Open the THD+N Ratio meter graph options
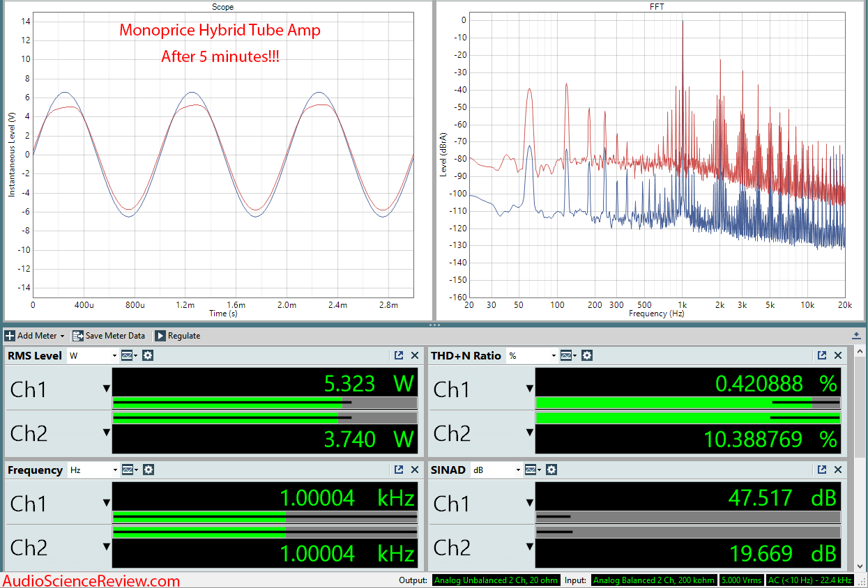This screenshot has height=588, width=868. click(568, 355)
